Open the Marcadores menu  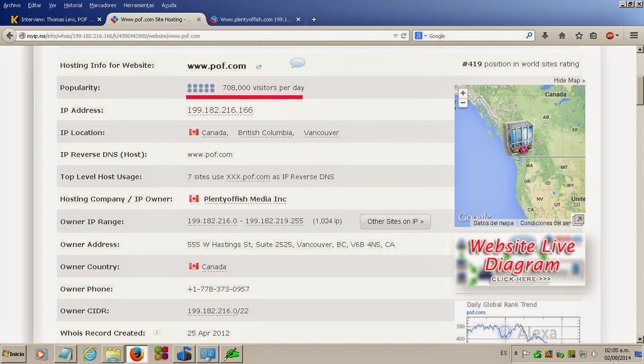[103, 5]
